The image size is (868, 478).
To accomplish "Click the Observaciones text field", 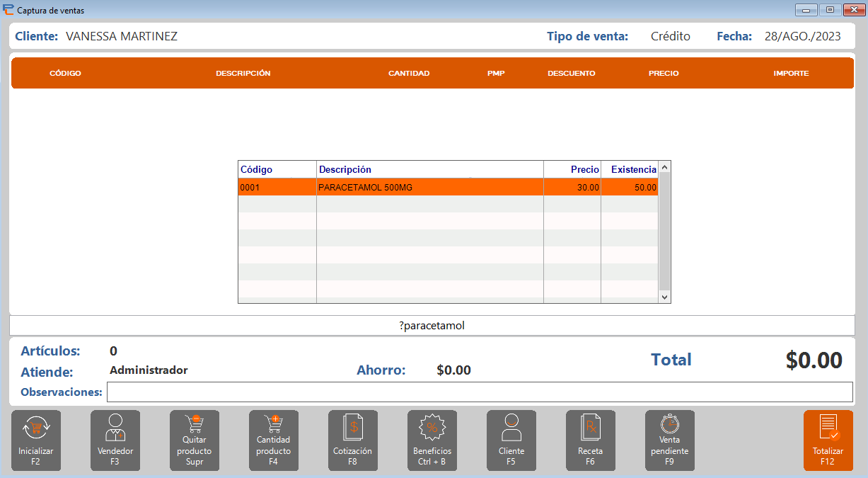I will pos(480,392).
